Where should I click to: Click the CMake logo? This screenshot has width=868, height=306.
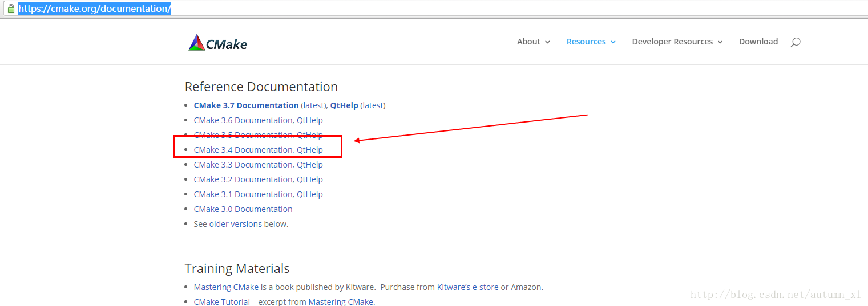coord(217,43)
